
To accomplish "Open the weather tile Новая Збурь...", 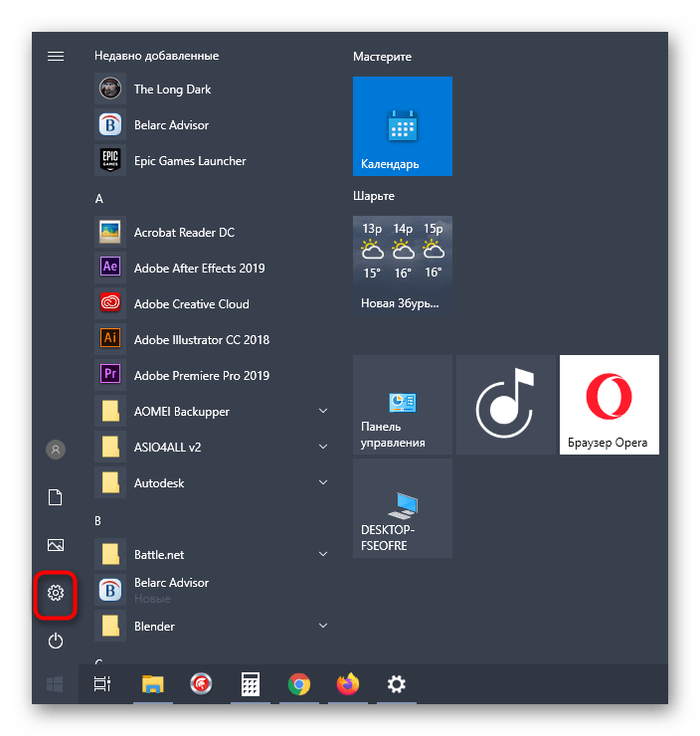I will coord(403,266).
